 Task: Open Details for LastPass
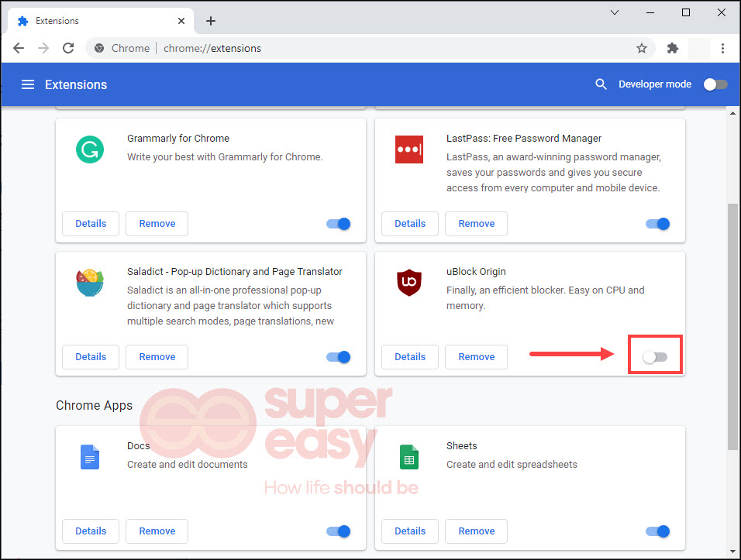[x=410, y=224]
